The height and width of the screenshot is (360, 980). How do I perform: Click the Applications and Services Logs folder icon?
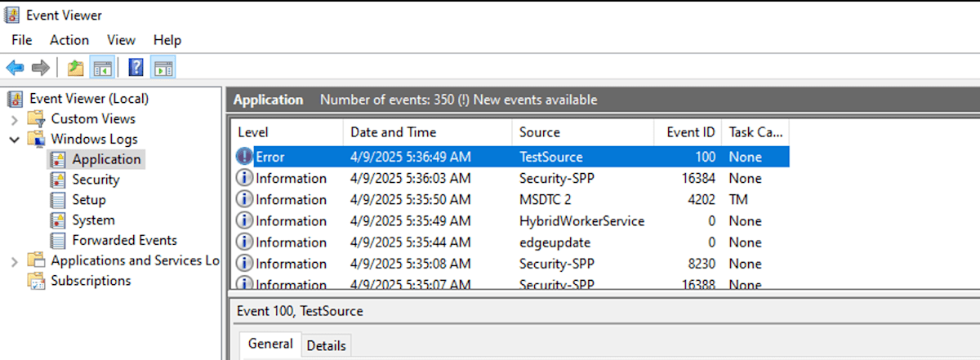(x=37, y=260)
